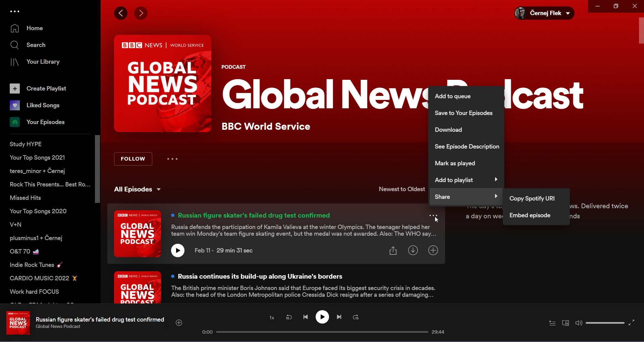The width and height of the screenshot is (644, 342).
Task: Choose Mark as played in context menu
Action: pos(455,163)
